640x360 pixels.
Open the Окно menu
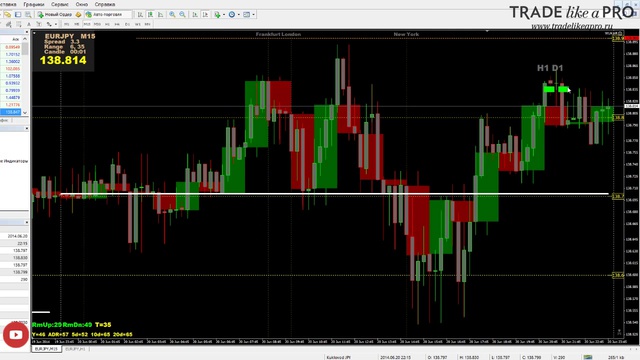click(82, 4)
